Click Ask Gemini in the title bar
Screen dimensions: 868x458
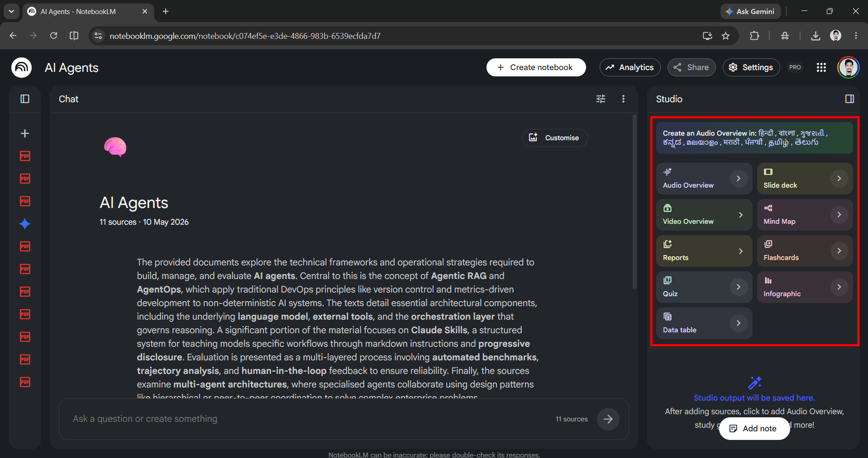(x=750, y=11)
